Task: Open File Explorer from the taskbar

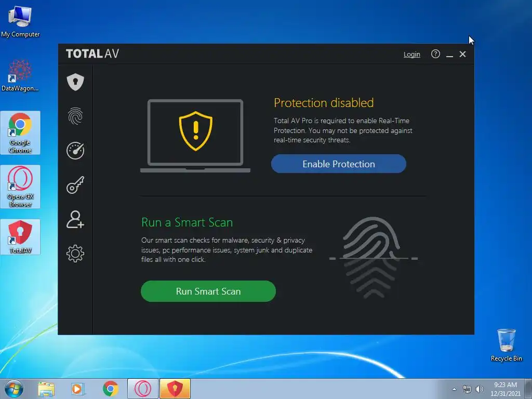Action: 46,389
